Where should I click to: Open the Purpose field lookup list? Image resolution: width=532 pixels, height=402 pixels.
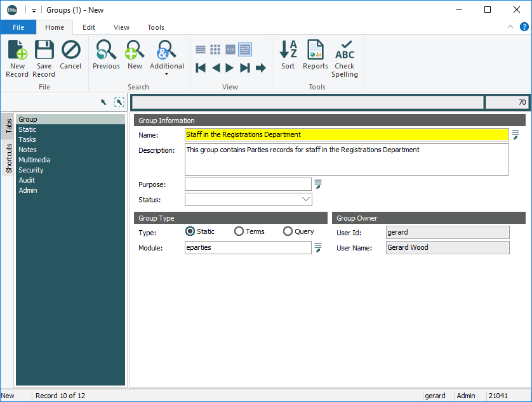point(319,184)
